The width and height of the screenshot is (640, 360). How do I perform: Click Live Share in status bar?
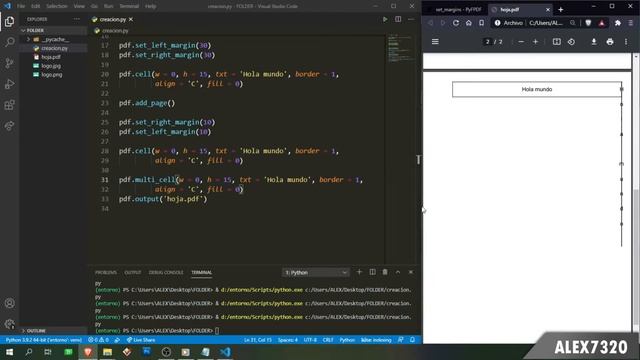pyautogui.click(x=141, y=340)
